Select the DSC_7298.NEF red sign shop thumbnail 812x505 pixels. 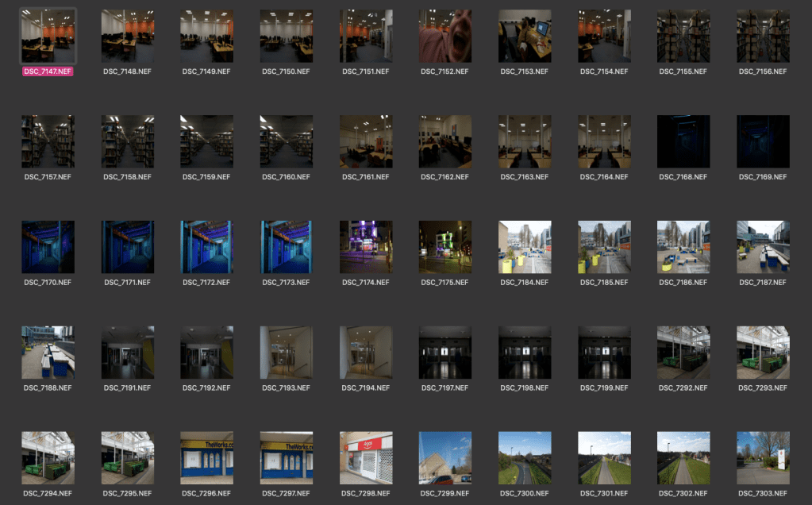(365, 457)
